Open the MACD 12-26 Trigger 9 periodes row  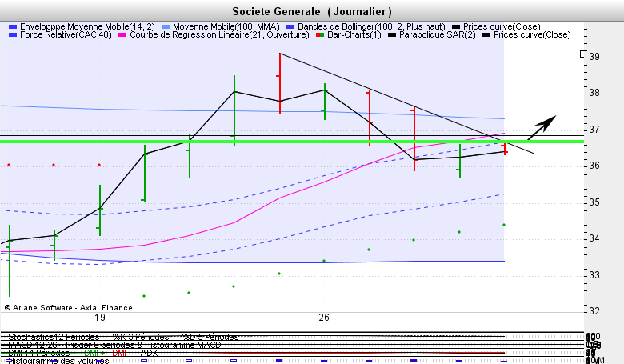(x=114, y=345)
